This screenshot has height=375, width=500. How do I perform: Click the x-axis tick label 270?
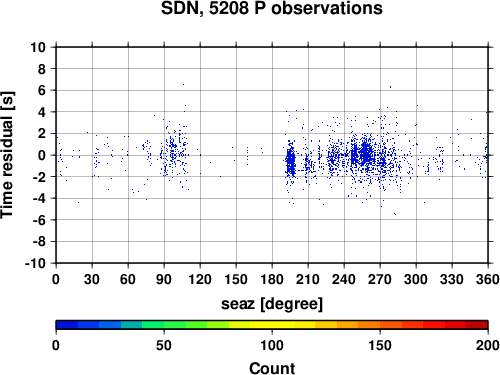380,279
